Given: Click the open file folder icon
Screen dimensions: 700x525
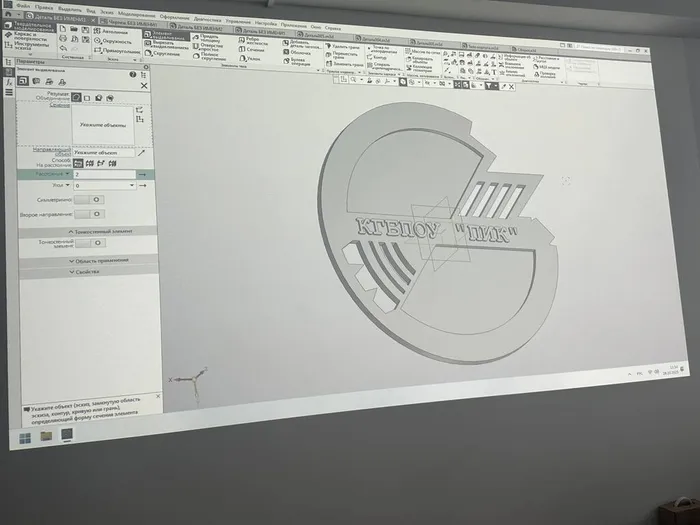Looking at the screenshot, I should coord(74,29).
